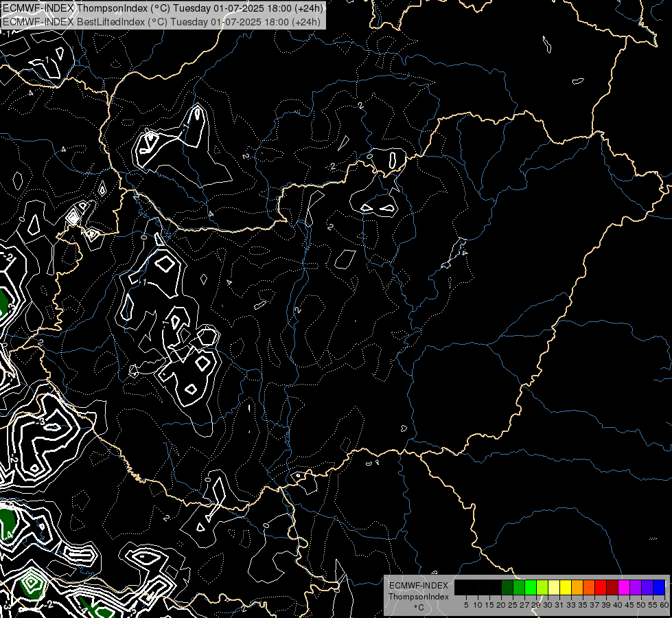Click legend scale value '35'
This screenshot has width=672, height=618.
coord(583,605)
